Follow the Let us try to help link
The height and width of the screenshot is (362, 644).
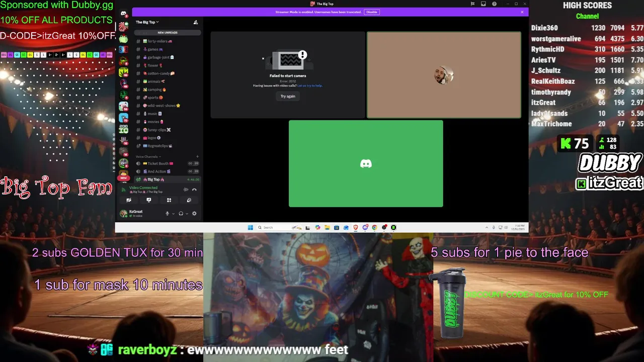[x=310, y=85]
